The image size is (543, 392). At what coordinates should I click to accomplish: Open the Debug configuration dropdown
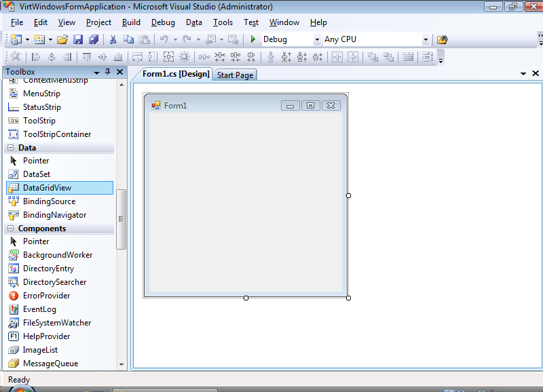point(317,39)
